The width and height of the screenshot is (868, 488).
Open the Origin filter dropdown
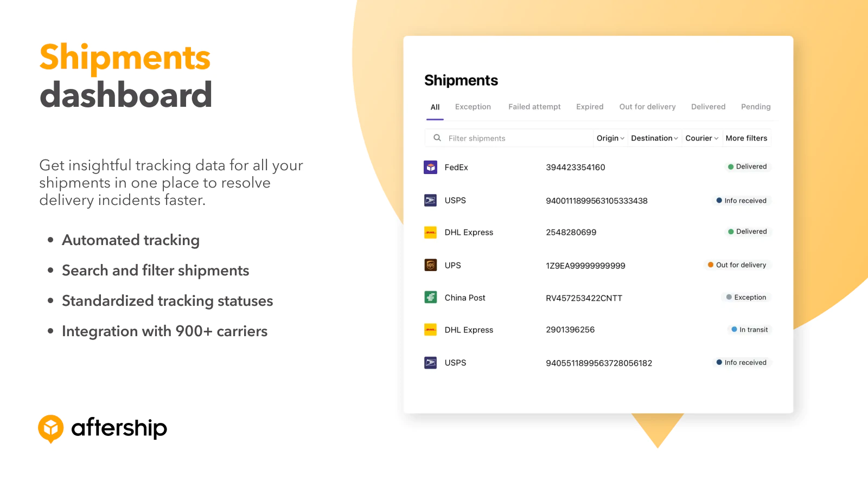click(610, 138)
